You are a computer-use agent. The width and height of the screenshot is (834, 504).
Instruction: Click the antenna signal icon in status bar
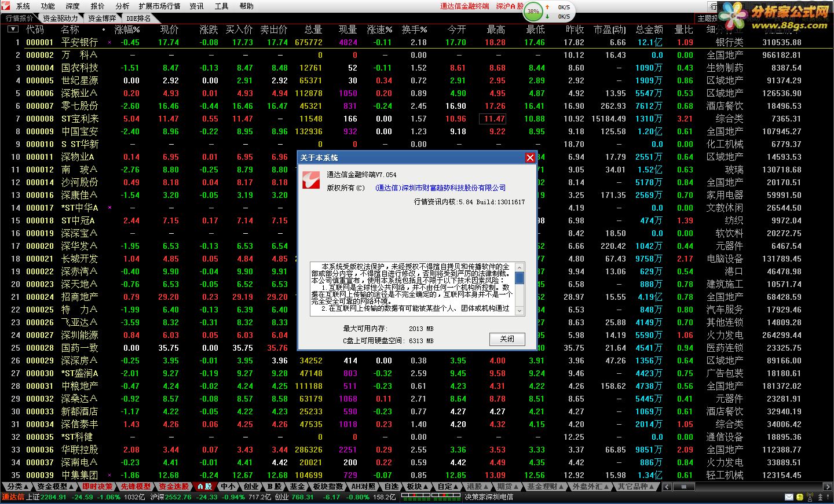pyautogui.click(x=810, y=497)
